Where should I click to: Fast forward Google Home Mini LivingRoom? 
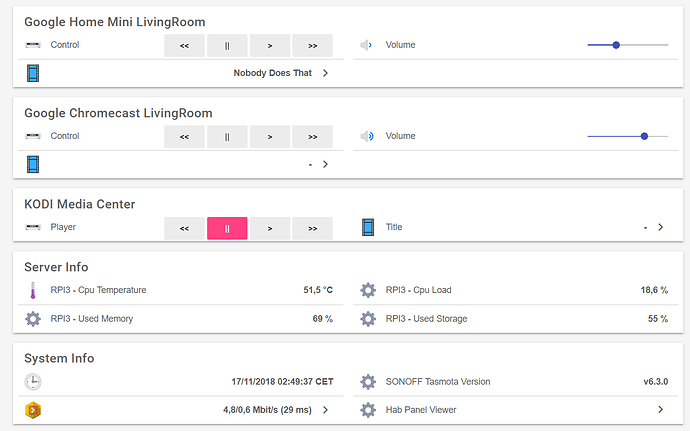(x=312, y=45)
